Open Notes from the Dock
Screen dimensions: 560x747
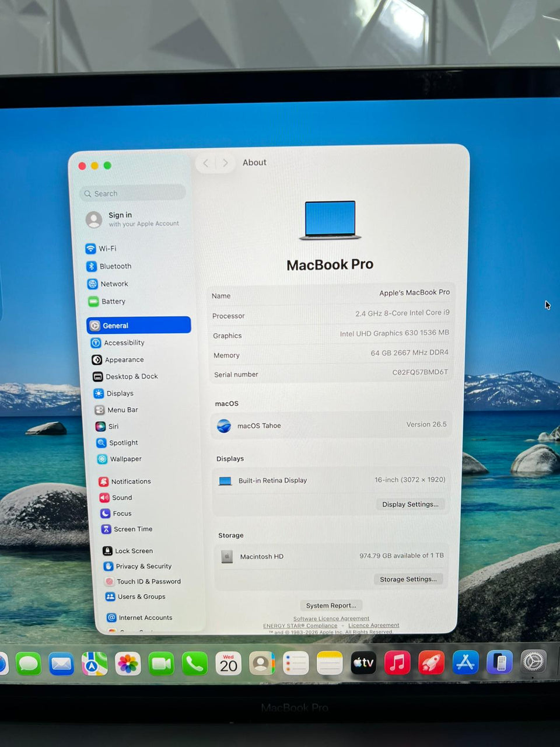point(330,664)
